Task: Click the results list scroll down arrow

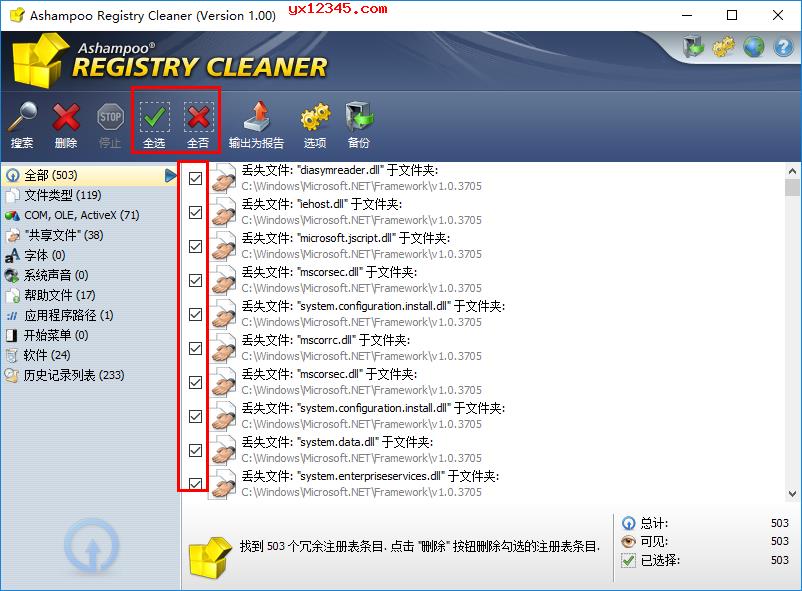Action: click(792, 494)
